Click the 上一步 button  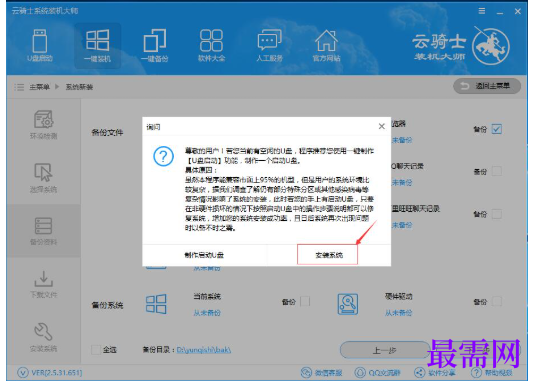click(384, 351)
